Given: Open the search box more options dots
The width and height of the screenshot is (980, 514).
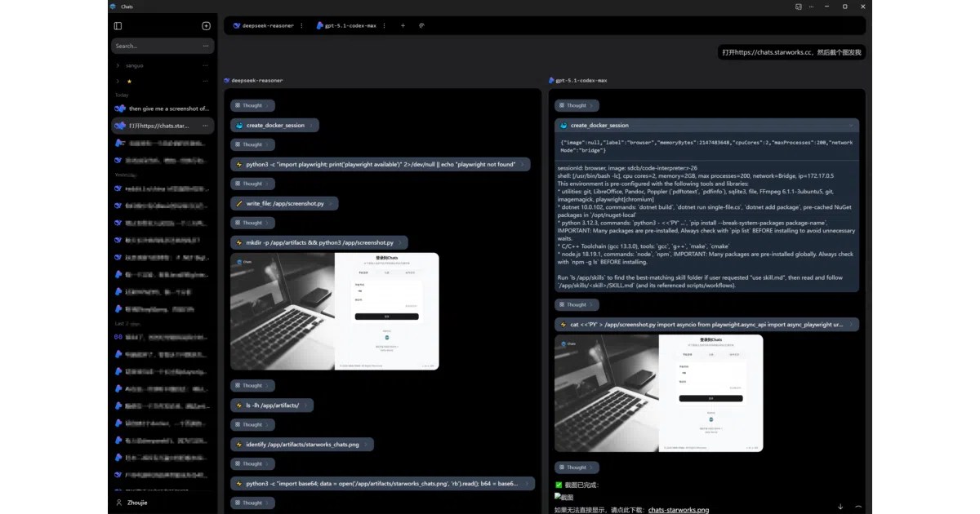Looking at the screenshot, I should [206, 46].
